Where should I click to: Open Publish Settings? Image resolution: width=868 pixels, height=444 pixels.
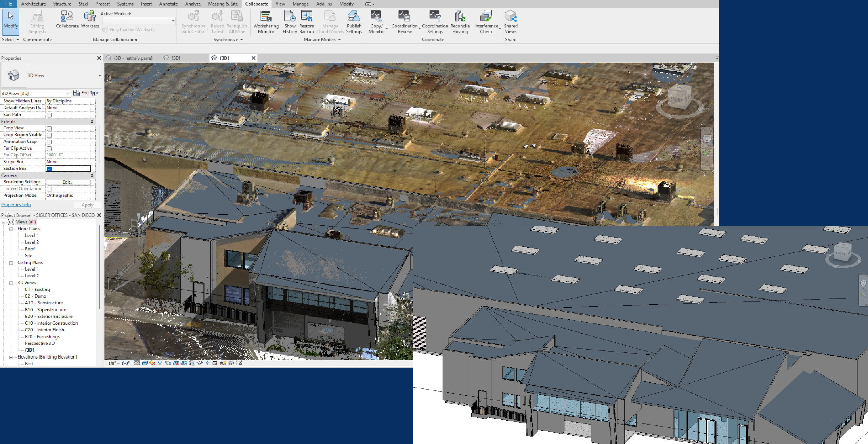[x=354, y=17]
